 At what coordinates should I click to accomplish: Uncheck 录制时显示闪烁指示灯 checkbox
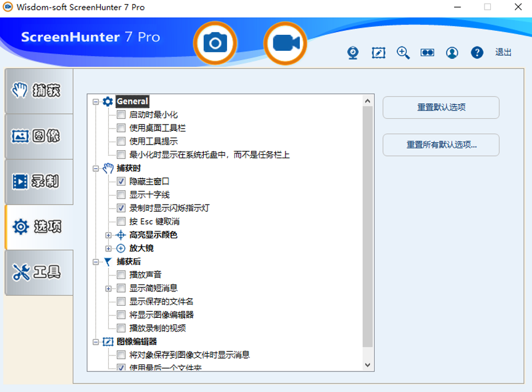click(x=121, y=208)
